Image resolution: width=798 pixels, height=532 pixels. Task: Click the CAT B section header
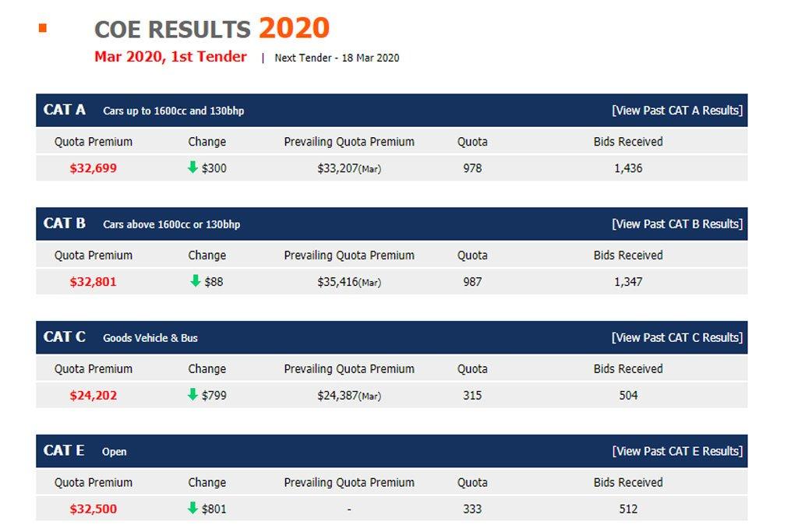point(65,224)
